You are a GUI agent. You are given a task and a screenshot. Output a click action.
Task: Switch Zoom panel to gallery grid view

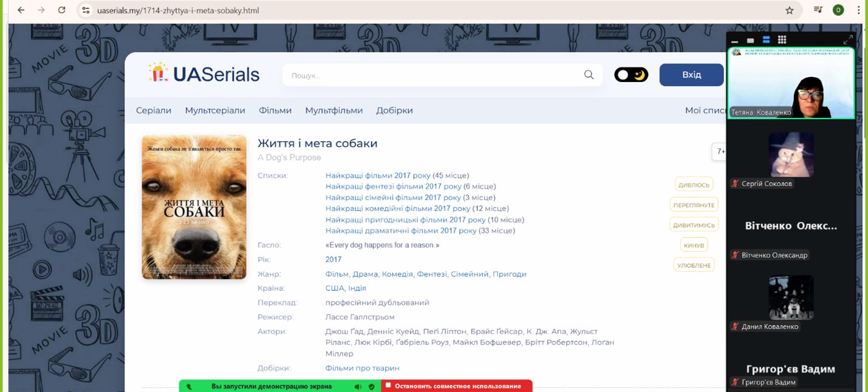(x=782, y=40)
